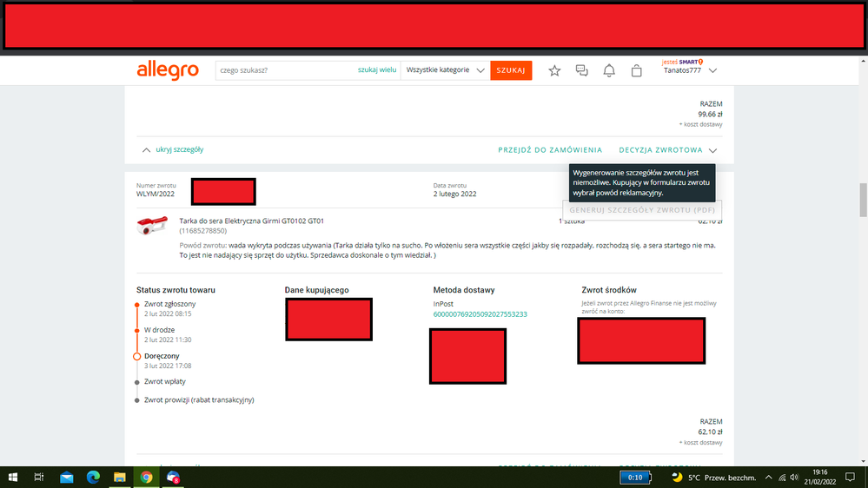Open the volume tray icon
Screen dimensions: 868x488
[x=794, y=477]
